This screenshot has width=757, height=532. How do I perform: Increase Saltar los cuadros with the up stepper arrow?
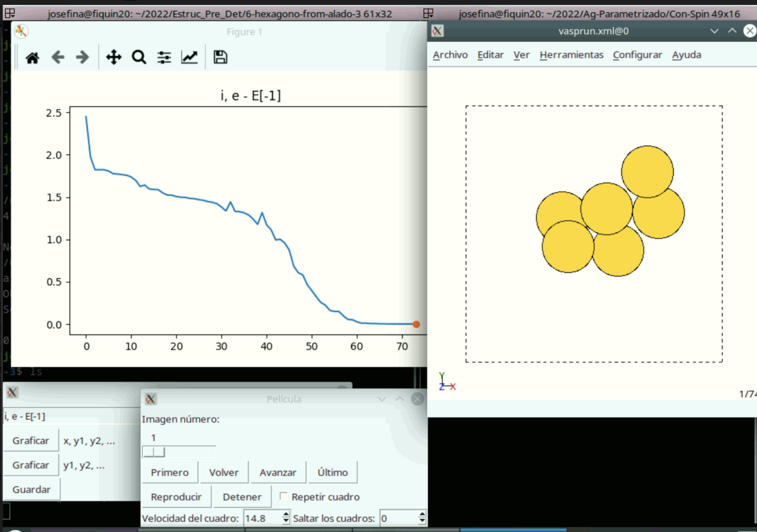[422, 514]
